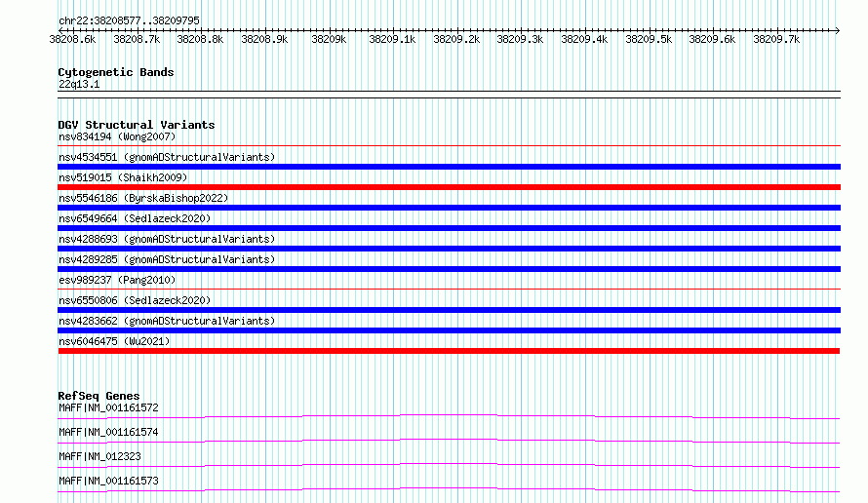Click the black cytogenetic band 22q13.1 bar
Screen dimensions: 868x503
(449, 95)
